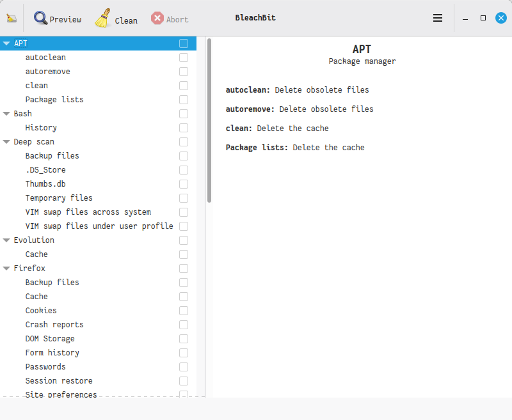Click the red Abort icon
The width and height of the screenshot is (512, 420).
tap(157, 19)
